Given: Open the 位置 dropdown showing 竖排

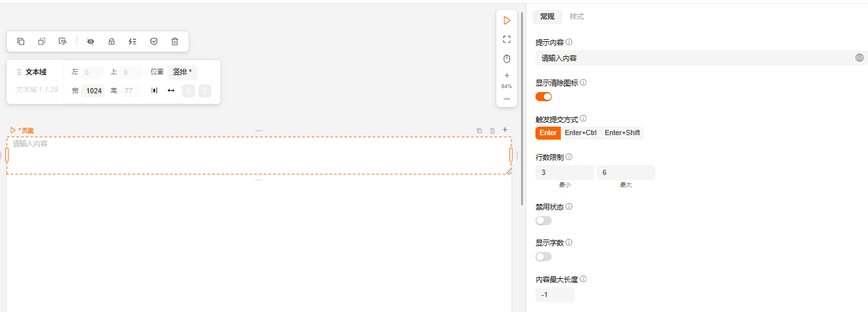Looking at the screenshot, I should click(182, 72).
